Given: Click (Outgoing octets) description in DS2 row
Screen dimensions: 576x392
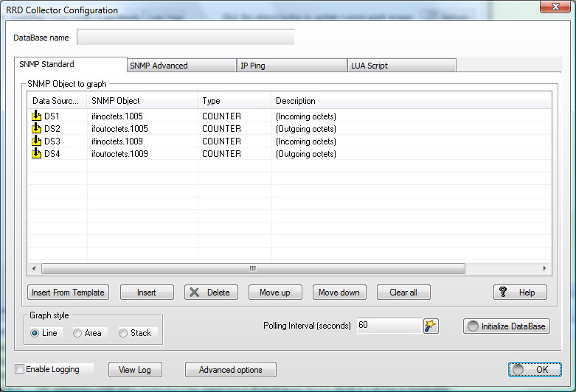Looking at the screenshot, I should point(306,129).
